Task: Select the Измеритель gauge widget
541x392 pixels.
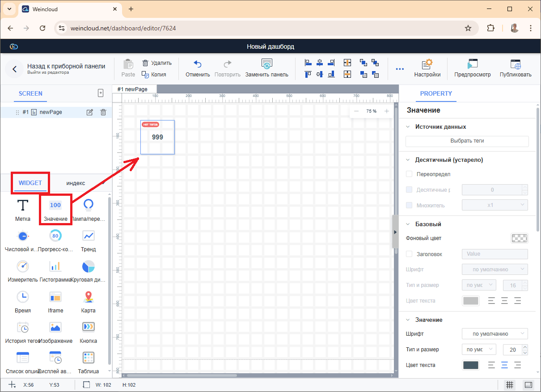Action: point(23,266)
